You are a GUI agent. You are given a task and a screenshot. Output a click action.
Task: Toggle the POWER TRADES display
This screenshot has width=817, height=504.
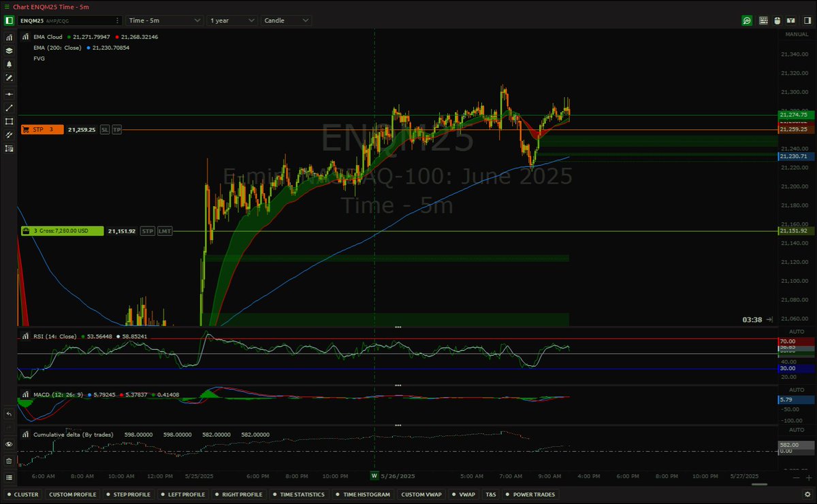[530, 494]
